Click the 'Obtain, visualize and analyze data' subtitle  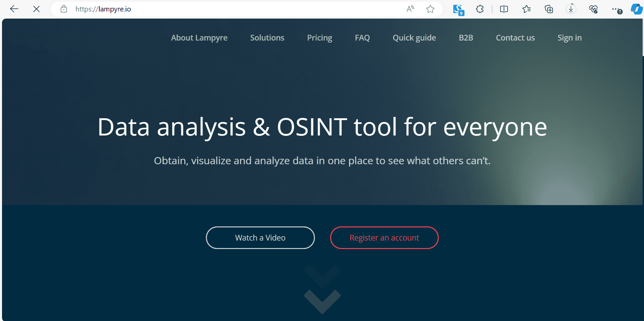[322, 161]
